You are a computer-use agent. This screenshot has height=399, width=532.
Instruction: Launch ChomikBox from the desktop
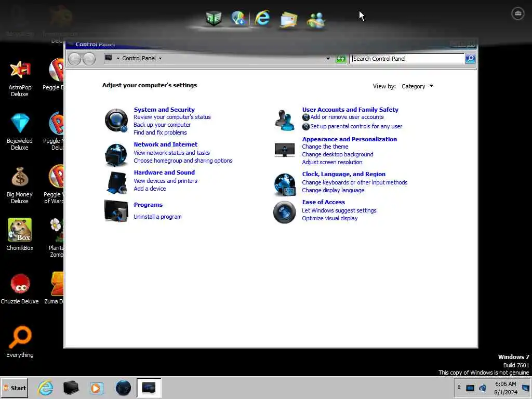pos(20,234)
